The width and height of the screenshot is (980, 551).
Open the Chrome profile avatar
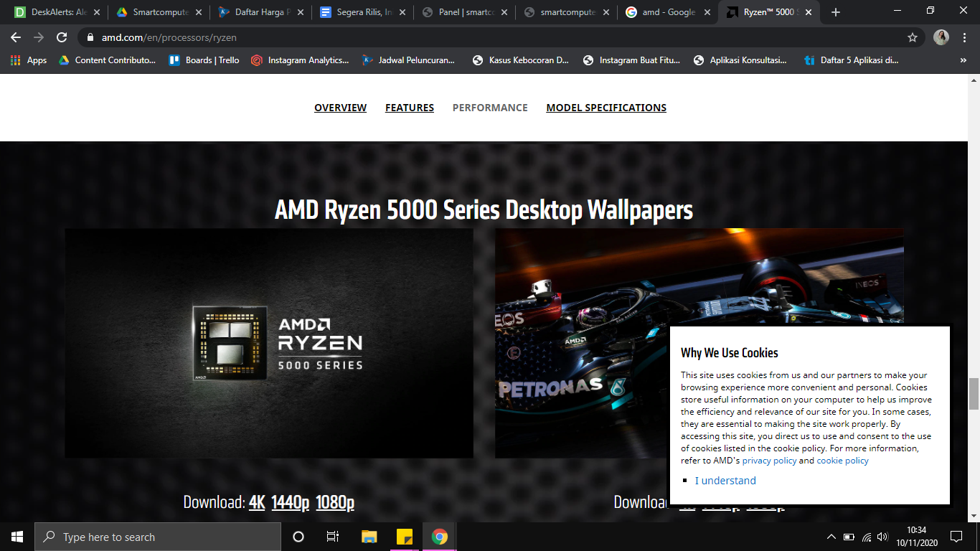click(x=941, y=37)
